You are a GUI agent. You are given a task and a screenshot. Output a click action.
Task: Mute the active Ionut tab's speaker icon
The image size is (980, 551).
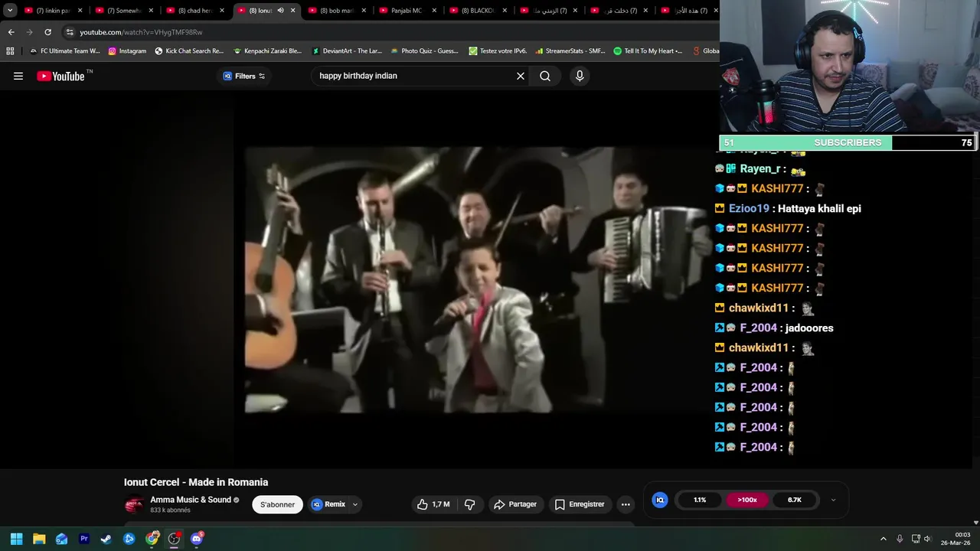click(280, 11)
